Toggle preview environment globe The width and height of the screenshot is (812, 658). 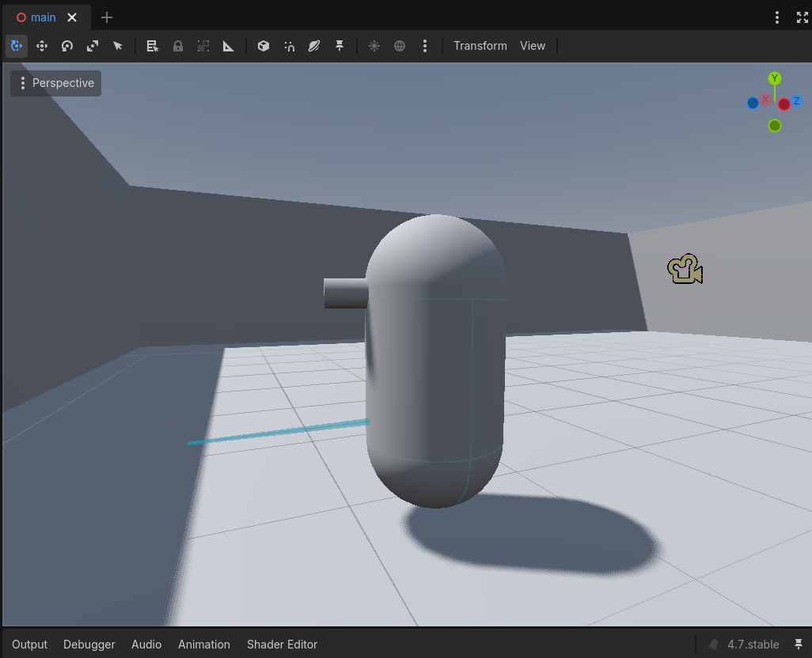[x=399, y=46]
